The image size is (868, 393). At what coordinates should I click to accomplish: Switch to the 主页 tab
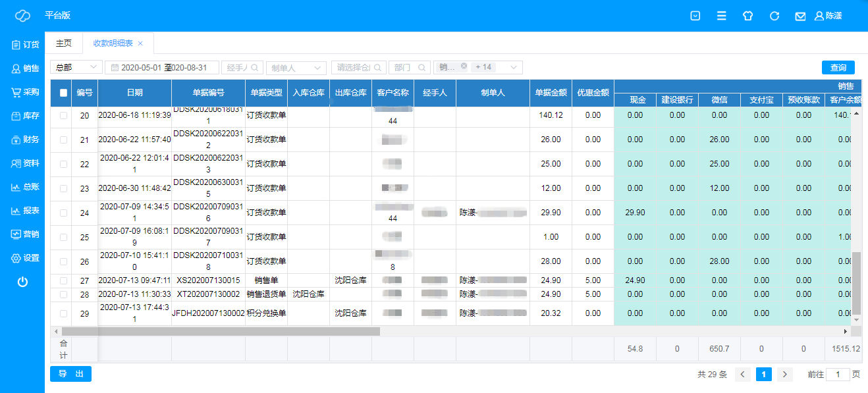click(x=63, y=43)
